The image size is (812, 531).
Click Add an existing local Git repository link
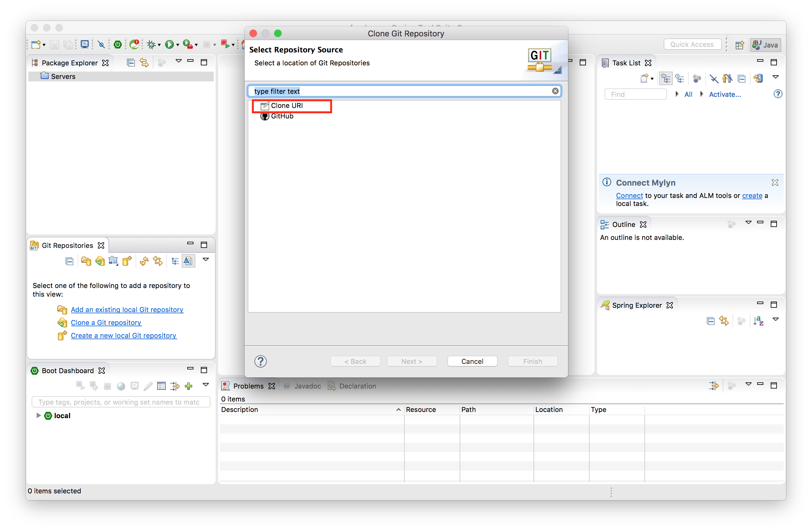coord(127,309)
